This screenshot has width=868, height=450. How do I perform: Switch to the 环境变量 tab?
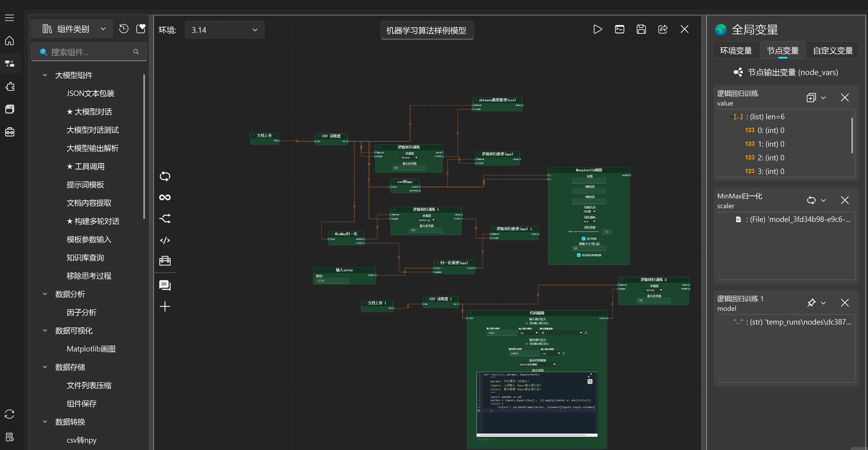click(736, 51)
